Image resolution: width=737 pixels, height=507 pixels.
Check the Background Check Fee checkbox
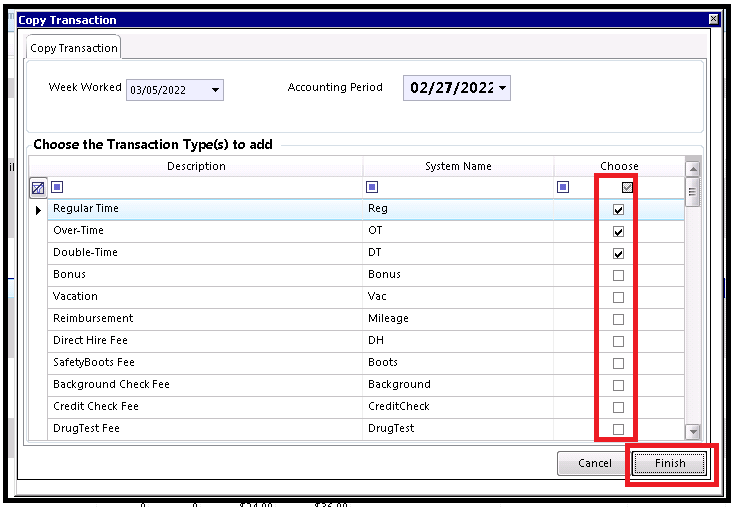pos(619,385)
